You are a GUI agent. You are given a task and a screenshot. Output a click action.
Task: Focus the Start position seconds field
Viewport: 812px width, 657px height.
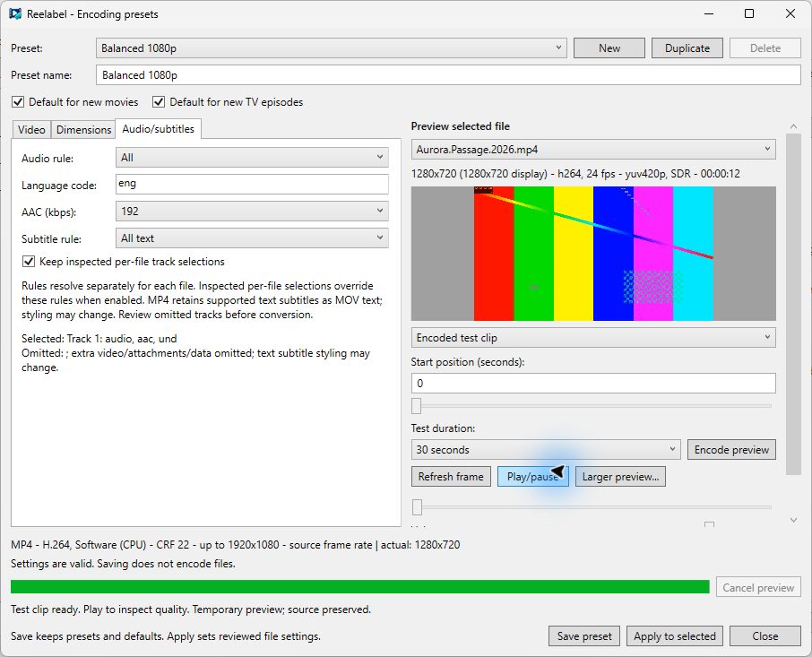pyautogui.click(x=593, y=383)
